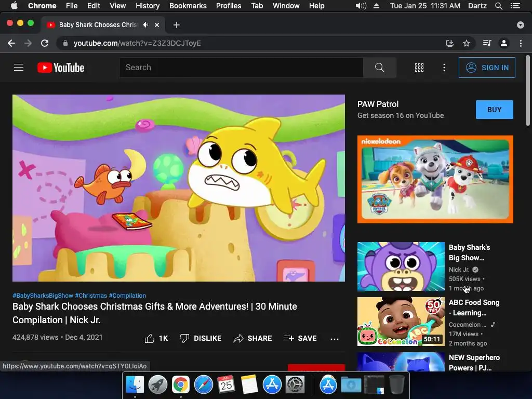The width and height of the screenshot is (532, 399).
Task: Click the search magnifier button
Action: pos(380,68)
